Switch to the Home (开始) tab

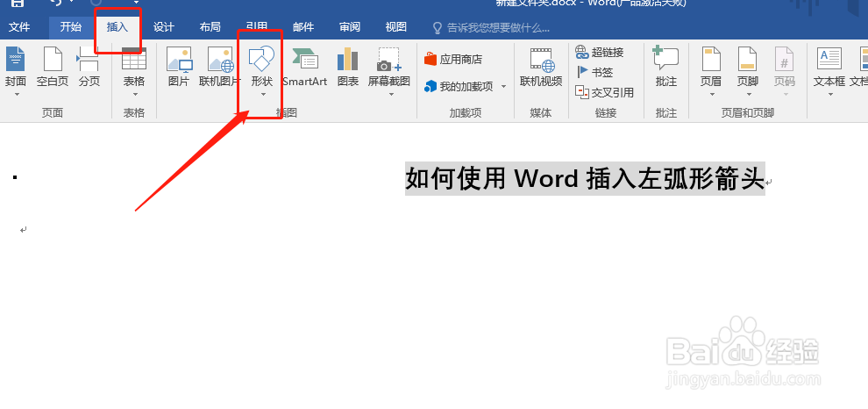pyautogui.click(x=71, y=27)
